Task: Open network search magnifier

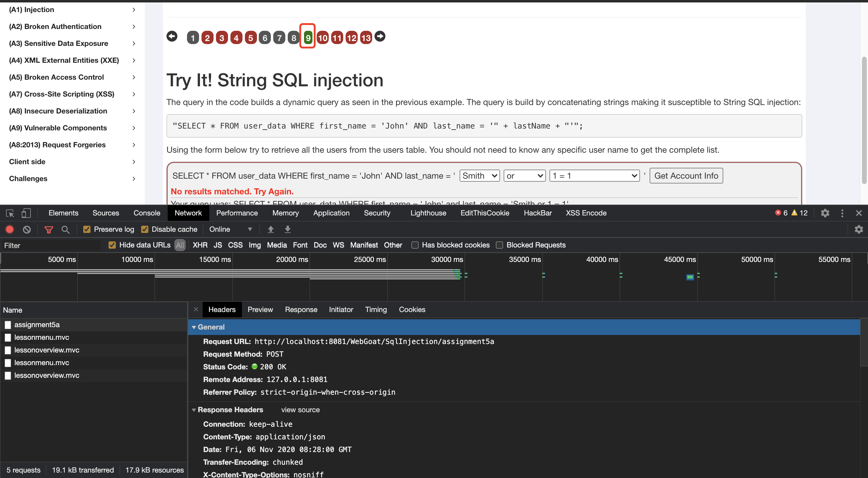Action: (65, 229)
